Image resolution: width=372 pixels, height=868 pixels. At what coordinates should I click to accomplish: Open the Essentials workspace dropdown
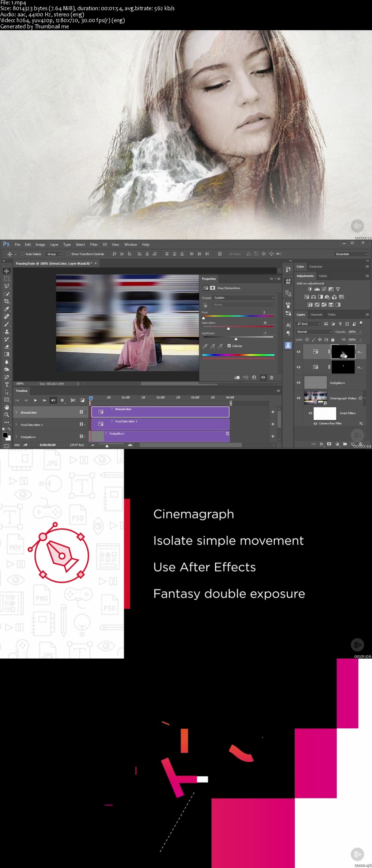(351, 254)
